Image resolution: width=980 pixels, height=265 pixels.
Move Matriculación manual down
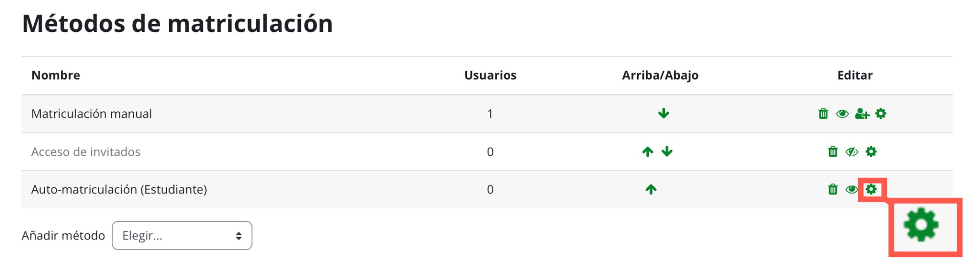(663, 114)
